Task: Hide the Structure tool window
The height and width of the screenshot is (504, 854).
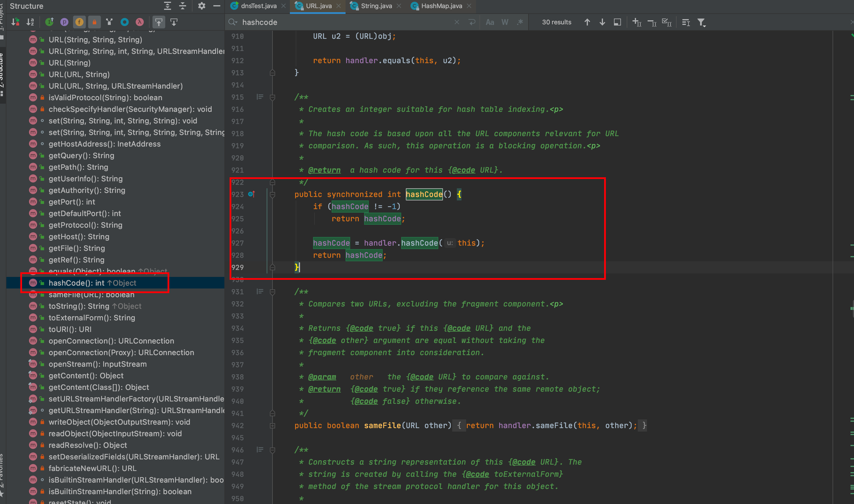Action: [217, 6]
